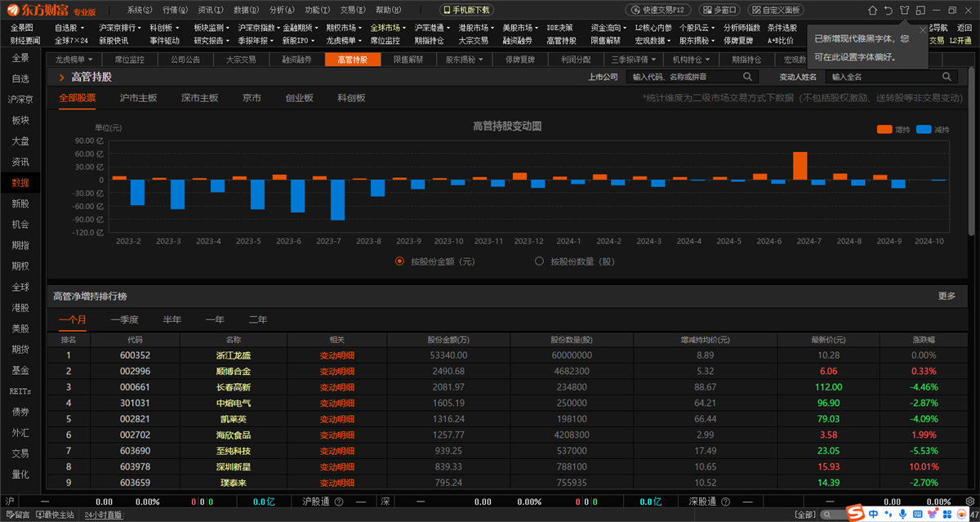Click search magnifier in 变动人姓名 field

coord(947,77)
